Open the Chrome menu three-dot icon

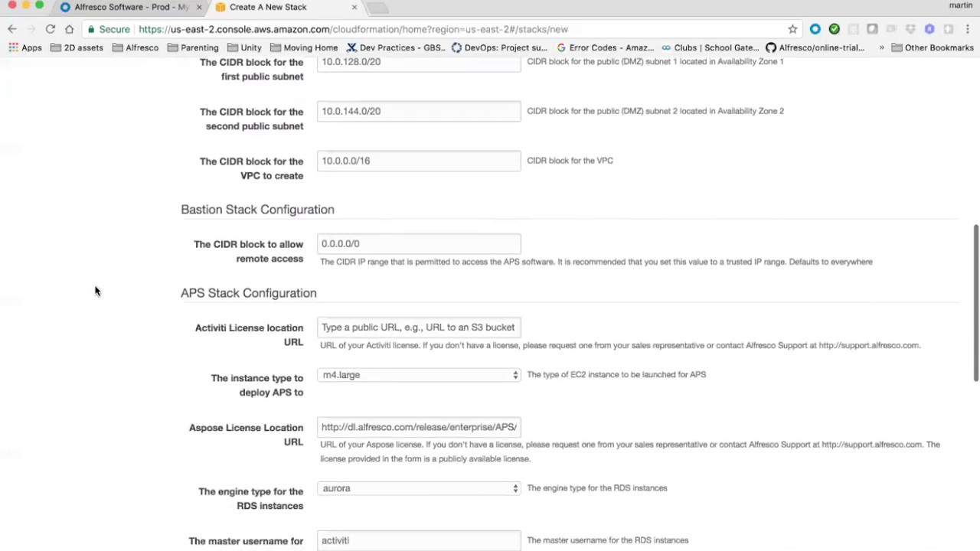(x=968, y=29)
